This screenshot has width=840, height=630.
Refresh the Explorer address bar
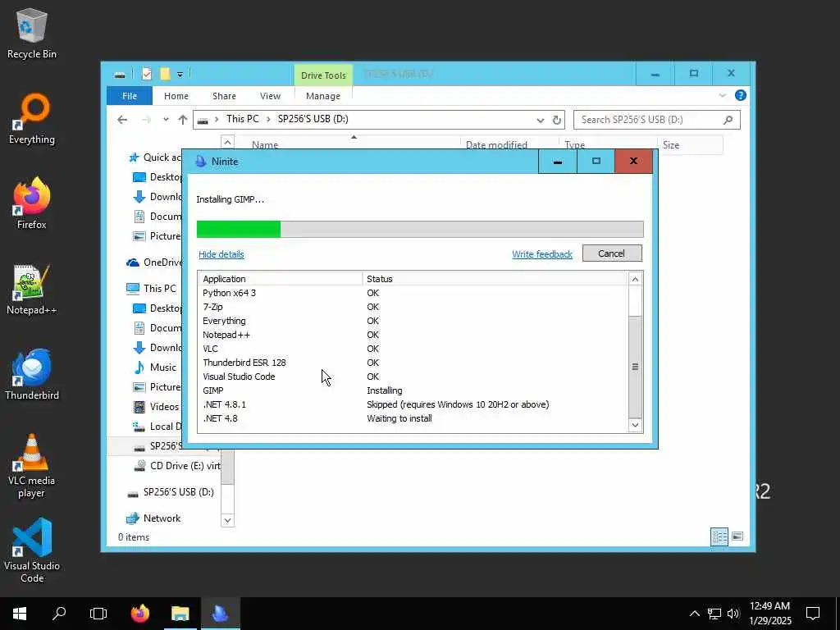click(x=557, y=120)
